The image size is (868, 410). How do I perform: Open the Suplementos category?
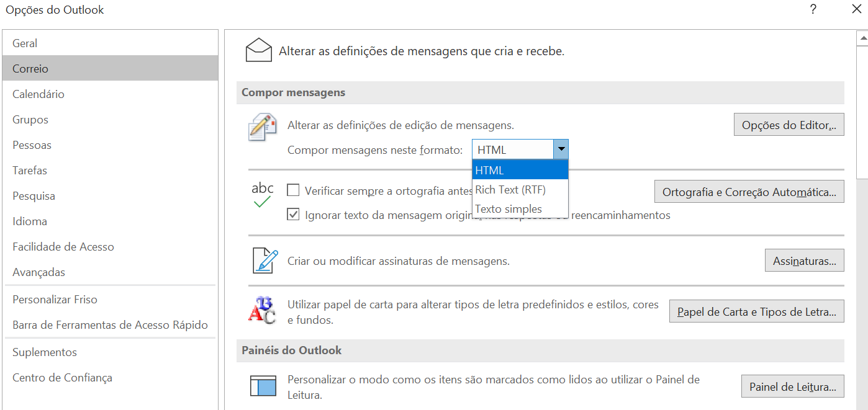coord(110,352)
